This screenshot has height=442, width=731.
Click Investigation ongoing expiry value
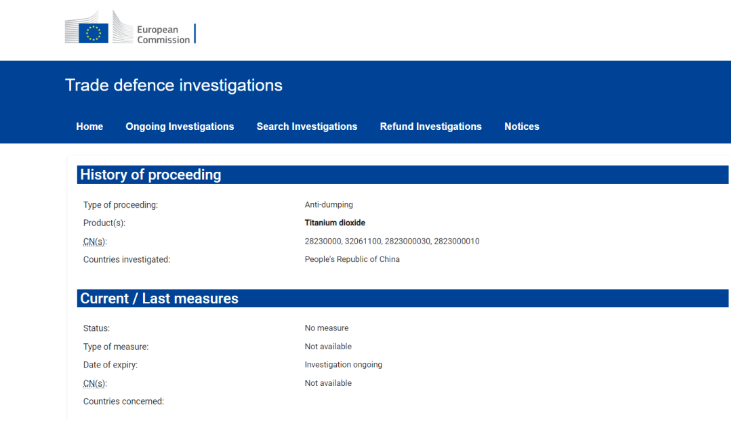tap(343, 365)
